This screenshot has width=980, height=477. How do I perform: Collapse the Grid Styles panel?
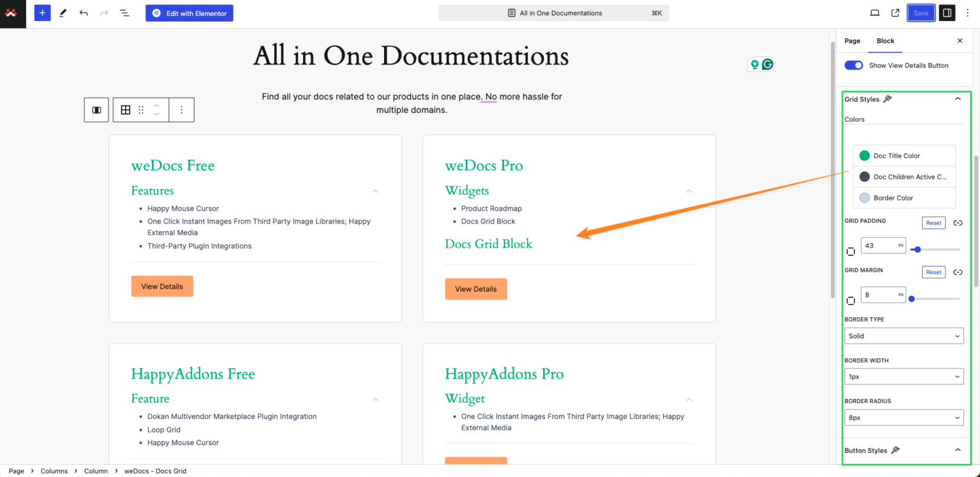[x=957, y=98]
